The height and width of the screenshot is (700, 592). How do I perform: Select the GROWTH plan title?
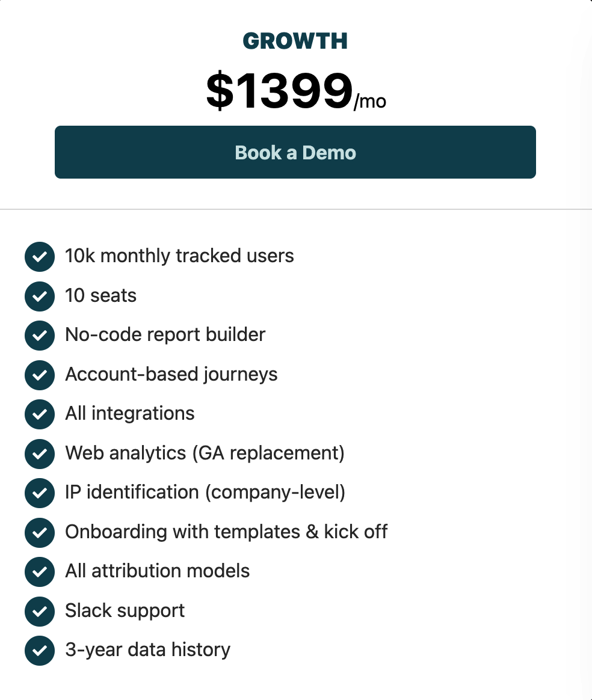295,41
